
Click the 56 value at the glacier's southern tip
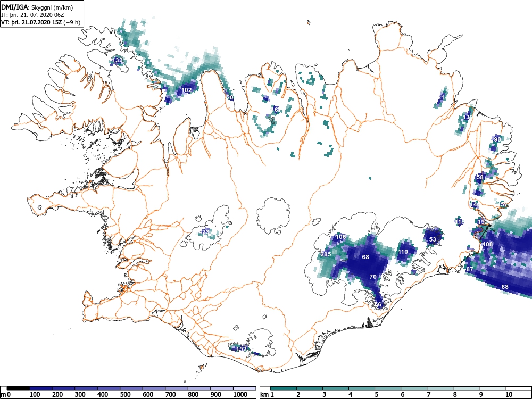(x=378, y=304)
